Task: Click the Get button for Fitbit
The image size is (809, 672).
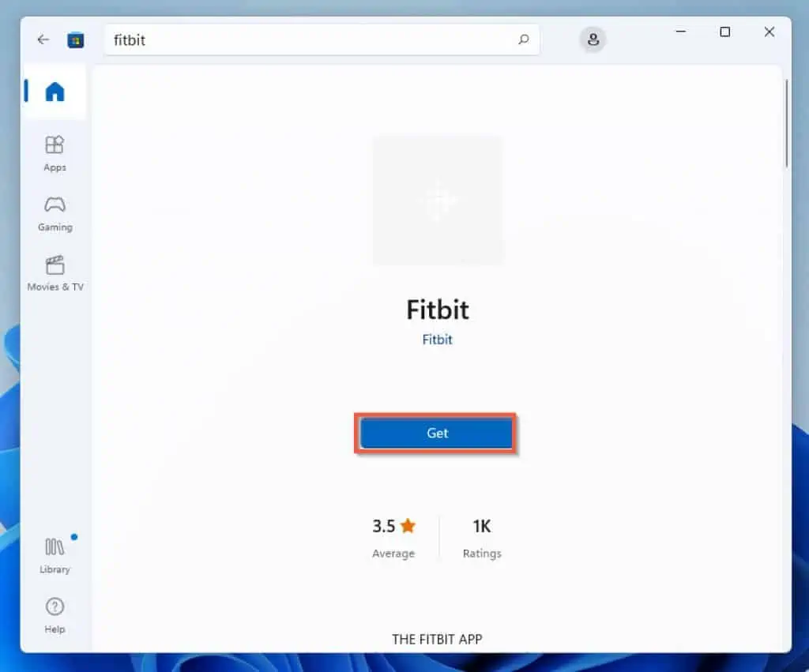Action: click(x=436, y=434)
